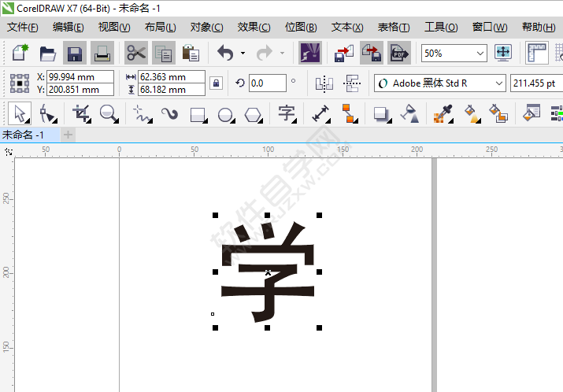Open the 窗口(W) menu

point(490,28)
